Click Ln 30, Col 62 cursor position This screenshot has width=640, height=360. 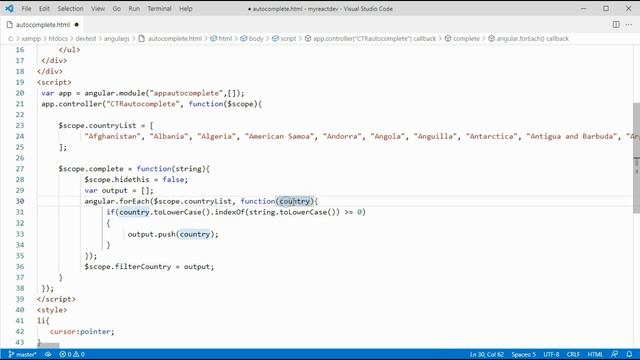[487, 354]
